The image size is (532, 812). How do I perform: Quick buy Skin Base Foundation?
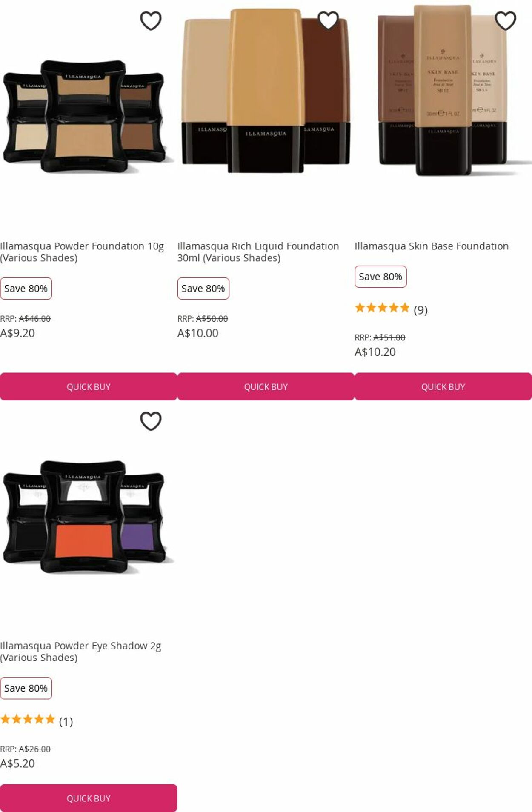point(443,386)
